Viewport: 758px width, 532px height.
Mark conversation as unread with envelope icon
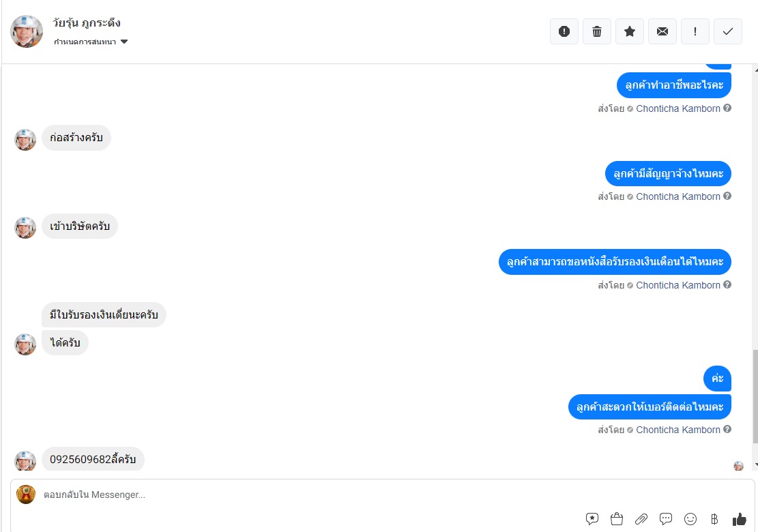pyautogui.click(x=662, y=31)
